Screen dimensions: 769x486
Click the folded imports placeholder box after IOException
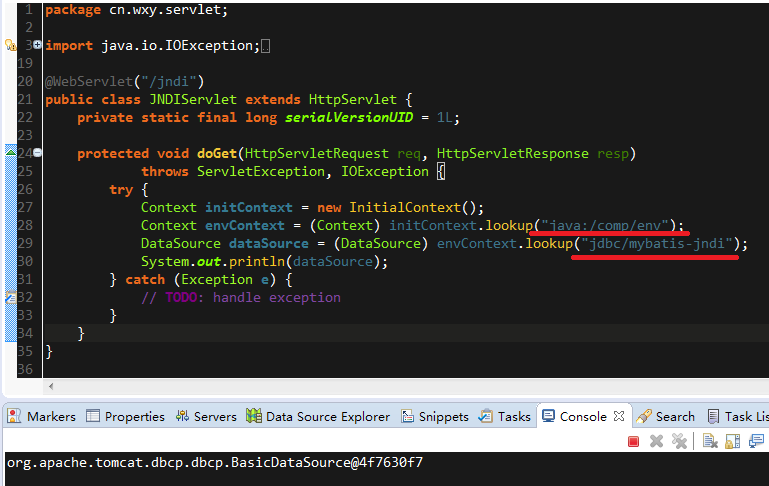pos(265,47)
